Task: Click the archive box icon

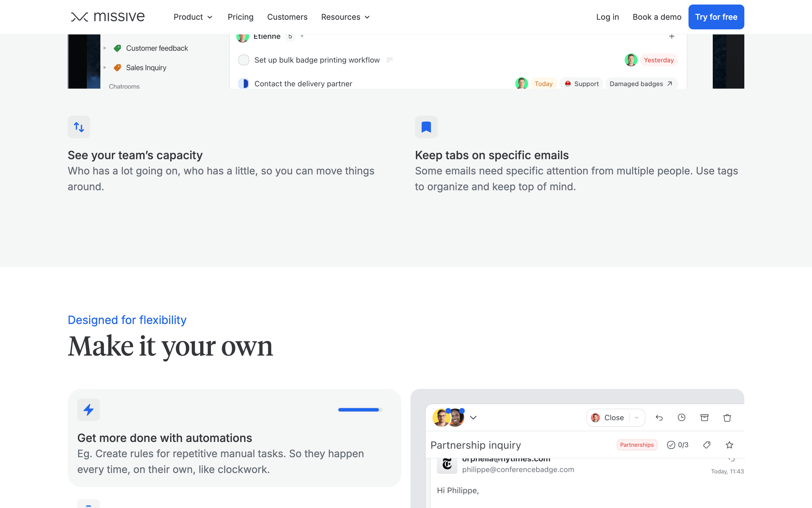Action: (x=704, y=418)
